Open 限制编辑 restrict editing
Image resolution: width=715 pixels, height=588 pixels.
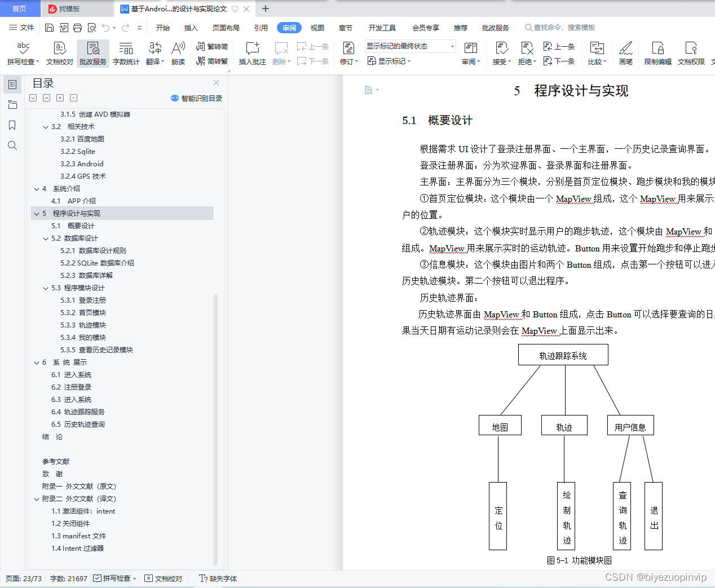coord(656,53)
